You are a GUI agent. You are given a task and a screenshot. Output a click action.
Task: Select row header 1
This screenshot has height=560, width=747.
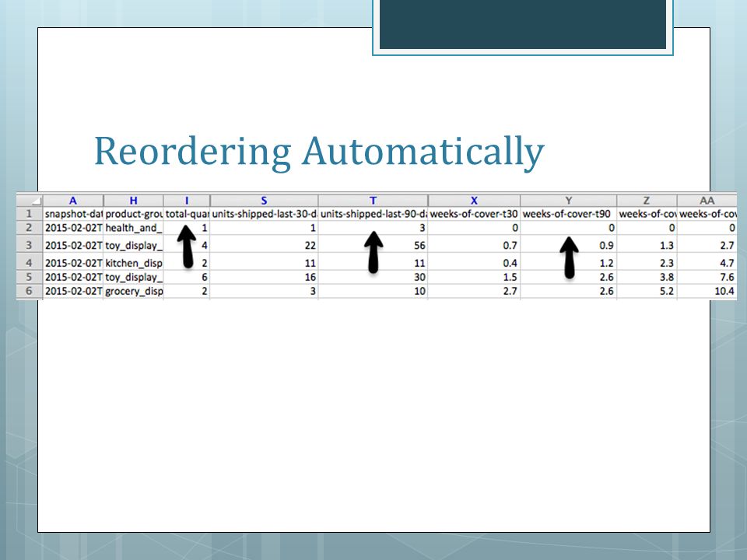coord(30,214)
